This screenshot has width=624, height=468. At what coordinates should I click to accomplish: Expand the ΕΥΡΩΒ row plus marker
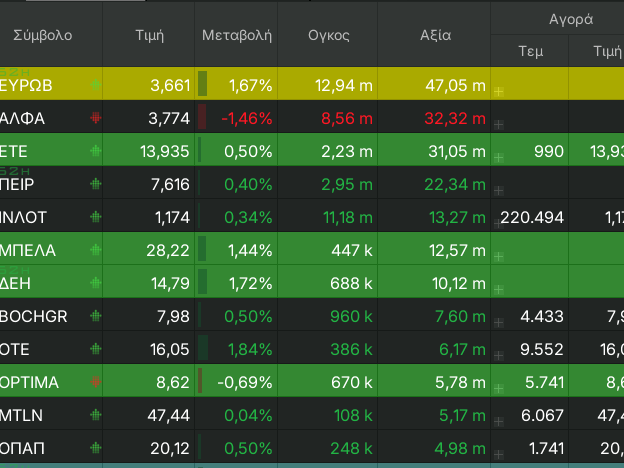coord(498,91)
